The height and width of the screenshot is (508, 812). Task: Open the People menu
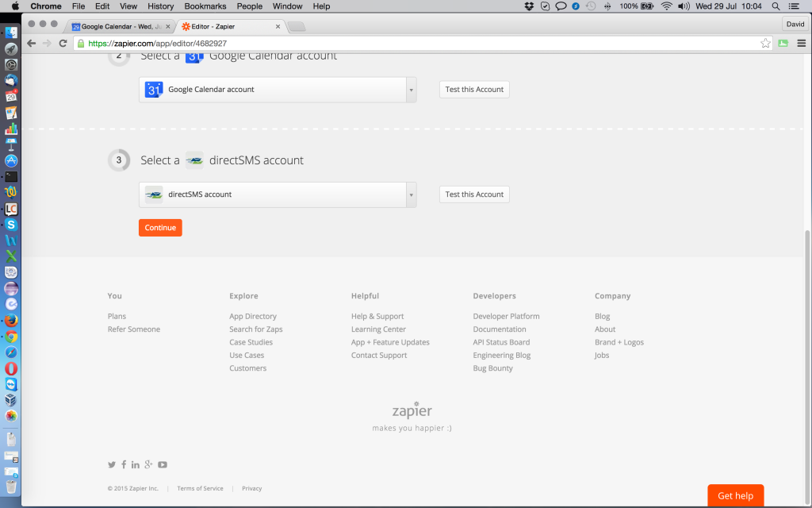coord(250,6)
